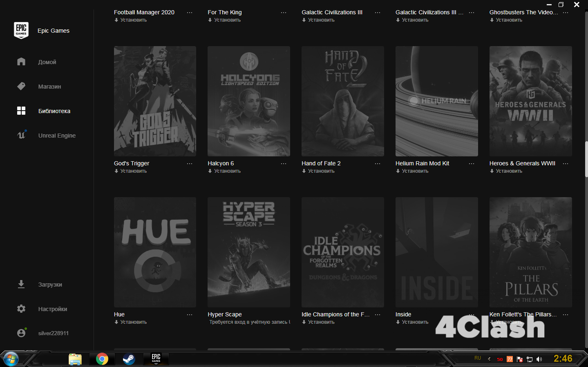Click Установить under Inside
Viewport: 588px width, 367px height.
[x=412, y=322]
